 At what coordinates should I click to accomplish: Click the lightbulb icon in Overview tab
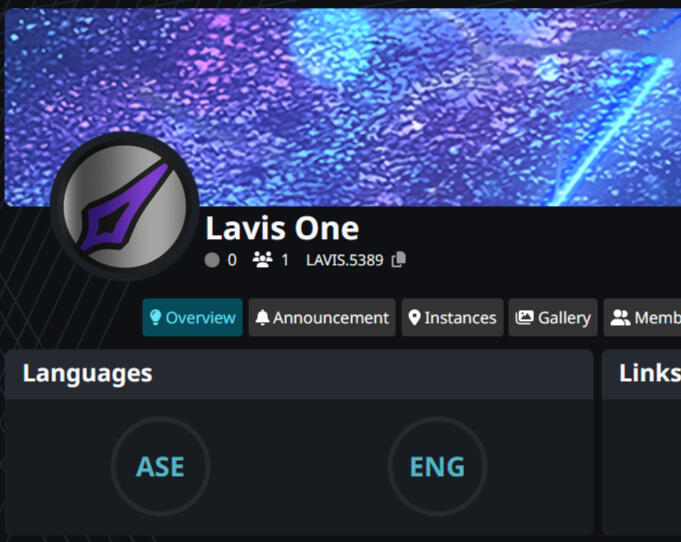[155, 317]
